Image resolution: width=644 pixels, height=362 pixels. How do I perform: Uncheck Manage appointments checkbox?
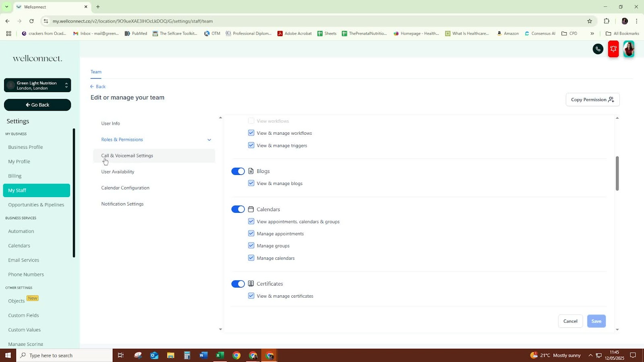tap(251, 233)
